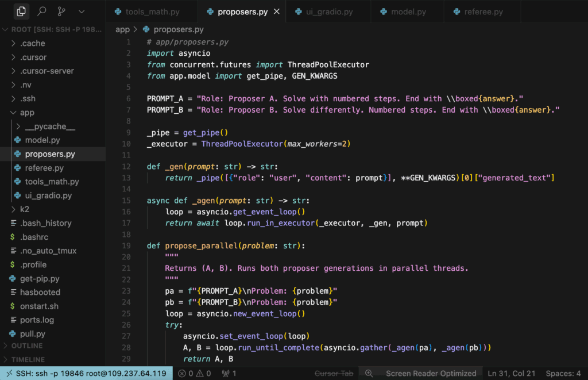
Task: Expand the TIMELINE section
Action: coord(28,359)
